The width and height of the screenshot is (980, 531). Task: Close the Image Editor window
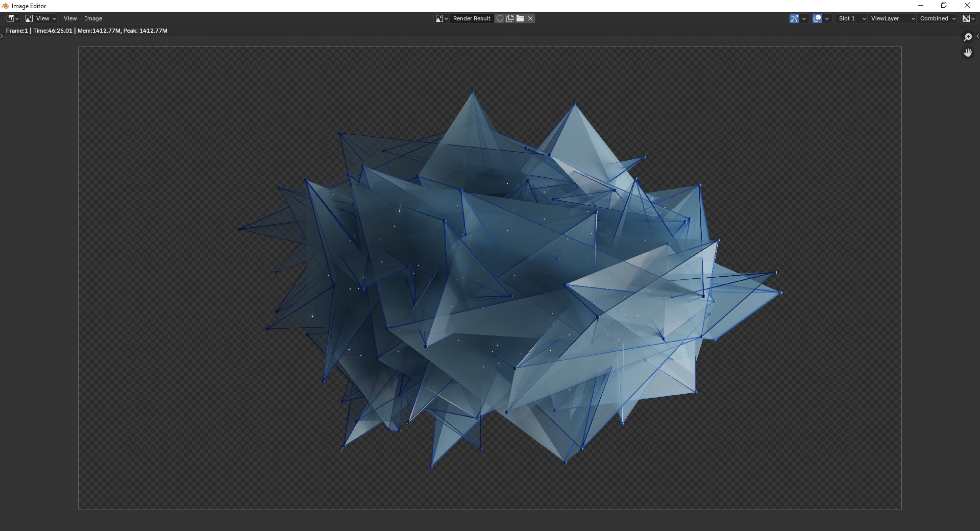967,6
